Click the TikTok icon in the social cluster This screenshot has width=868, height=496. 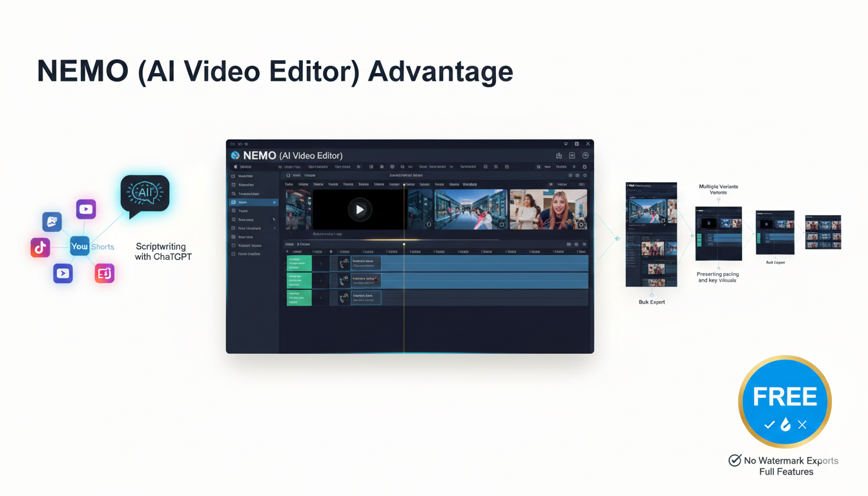(40, 247)
